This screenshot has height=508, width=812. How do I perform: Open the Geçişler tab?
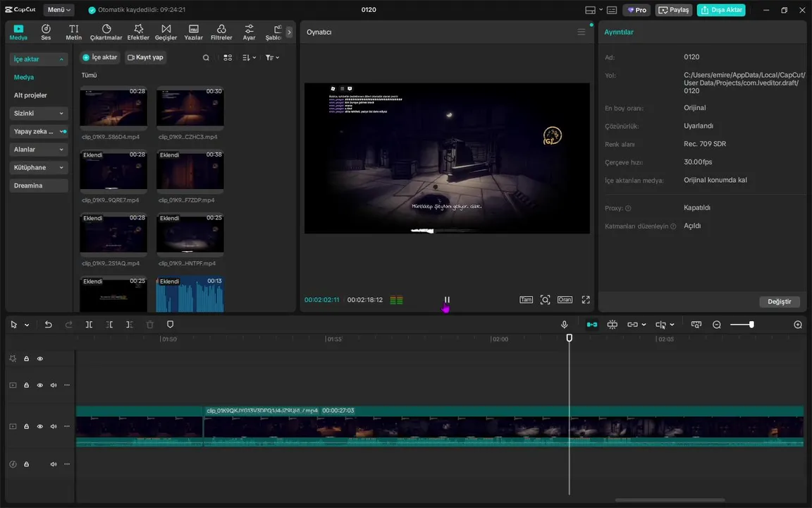click(x=166, y=32)
